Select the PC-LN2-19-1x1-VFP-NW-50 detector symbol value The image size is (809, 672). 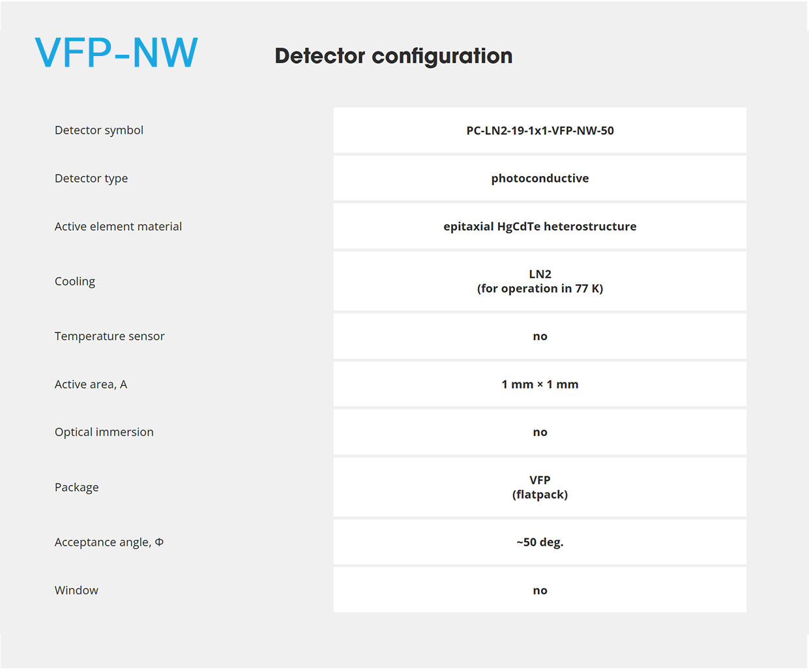(540, 130)
